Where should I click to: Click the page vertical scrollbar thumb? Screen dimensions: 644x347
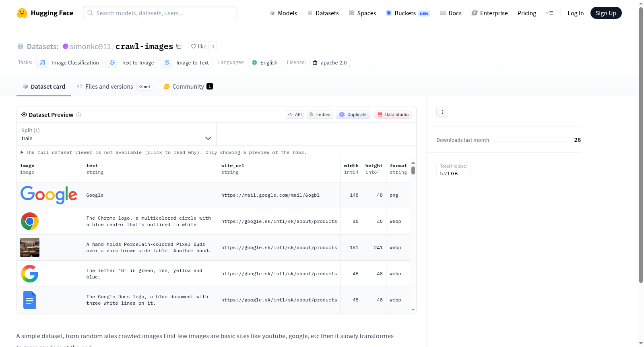[641, 145]
